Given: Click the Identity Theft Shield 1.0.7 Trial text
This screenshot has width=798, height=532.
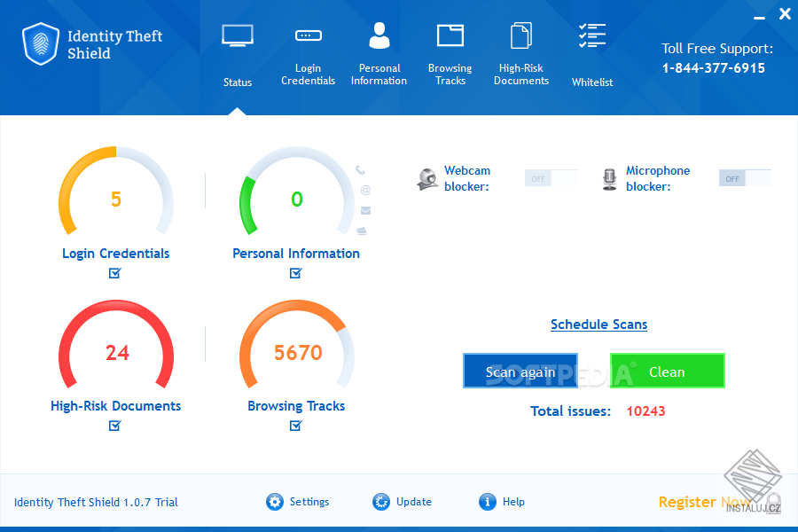Looking at the screenshot, I should pyautogui.click(x=96, y=503).
